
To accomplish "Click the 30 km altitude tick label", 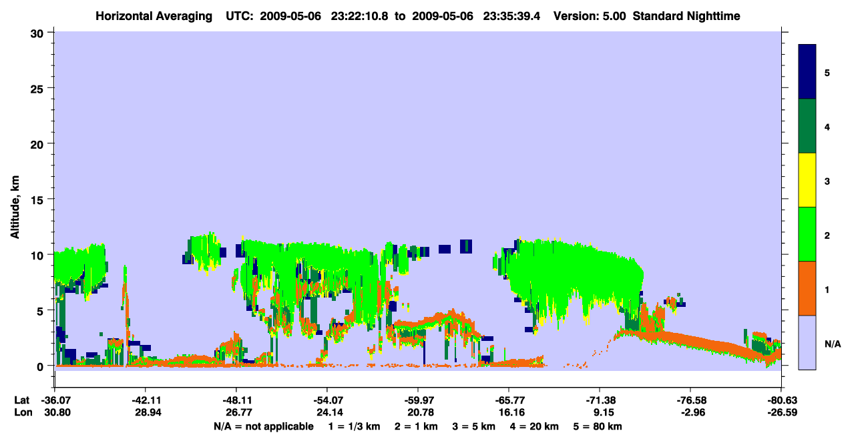I will [x=39, y=33].
